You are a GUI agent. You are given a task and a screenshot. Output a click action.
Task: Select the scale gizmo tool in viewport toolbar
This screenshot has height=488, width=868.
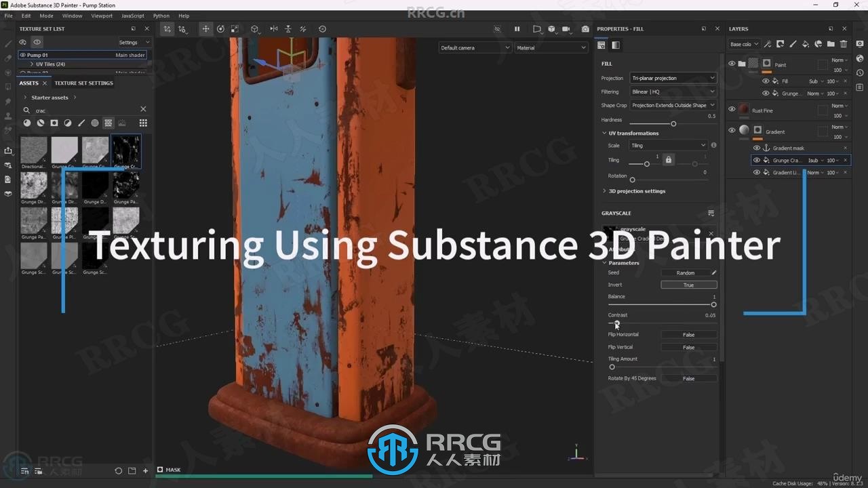click(235, 29)
